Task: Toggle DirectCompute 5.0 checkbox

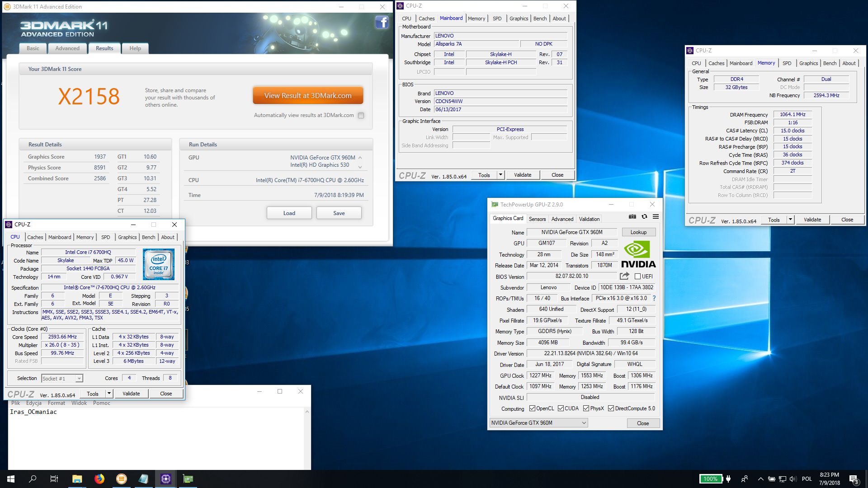Action: click(x=611, y=408)
